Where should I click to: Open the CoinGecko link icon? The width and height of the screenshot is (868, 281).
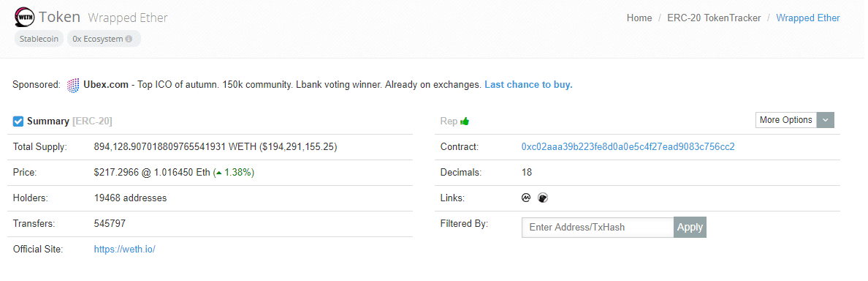543,198
